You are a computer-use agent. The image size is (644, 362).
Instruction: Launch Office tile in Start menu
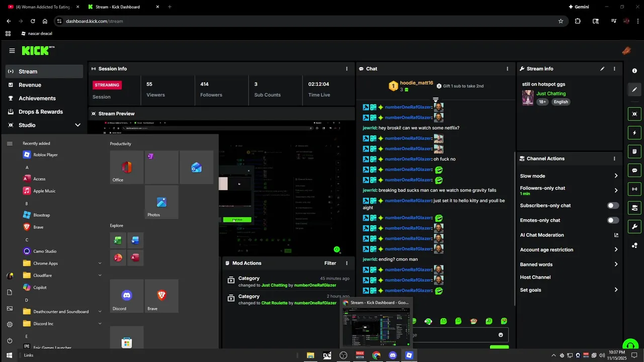pyautogui.click(x=127, y=167)
